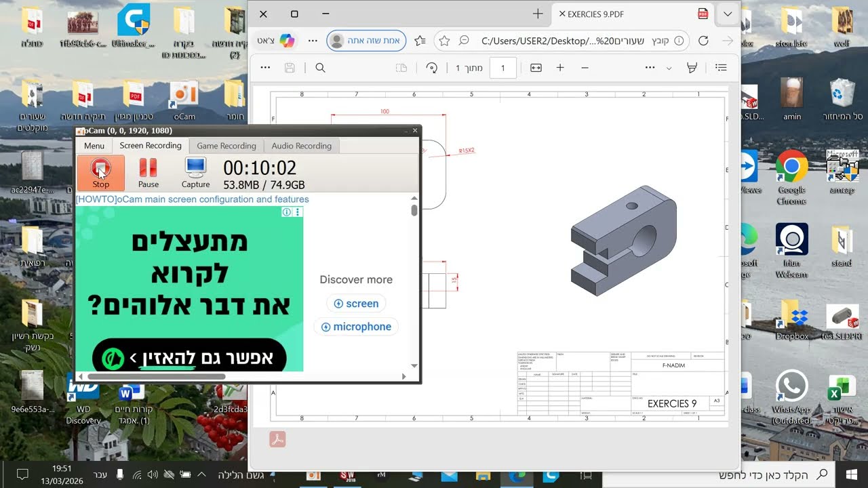
Task: Open the ad options three-dot icon
Action: [298, 212]
